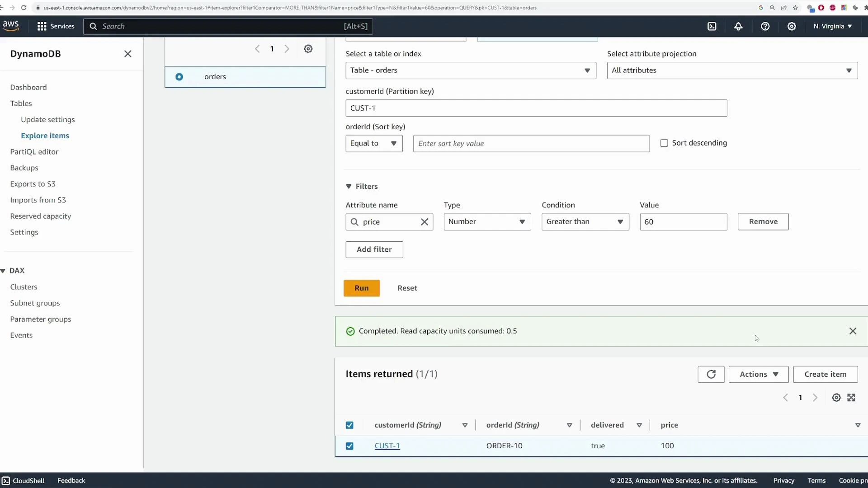
Task: Click the AWS logo to go home
Action: (11, 25)
